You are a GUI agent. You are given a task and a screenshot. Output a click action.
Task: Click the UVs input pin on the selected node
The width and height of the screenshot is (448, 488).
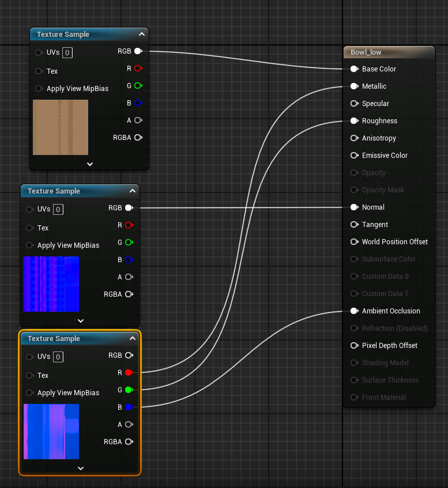point(29,357)
